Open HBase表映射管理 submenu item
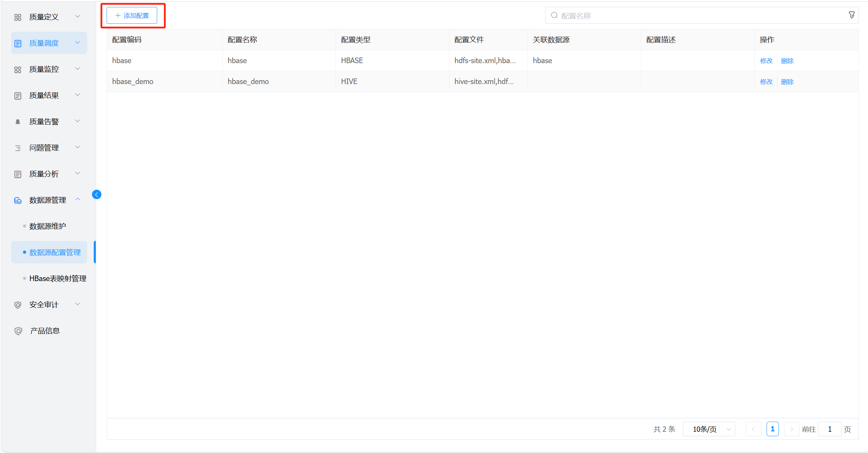868x453 pixels. 58,278
